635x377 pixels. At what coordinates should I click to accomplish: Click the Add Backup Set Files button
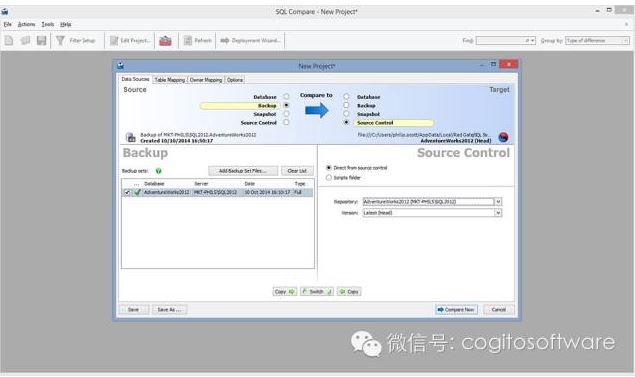point(243,171)
